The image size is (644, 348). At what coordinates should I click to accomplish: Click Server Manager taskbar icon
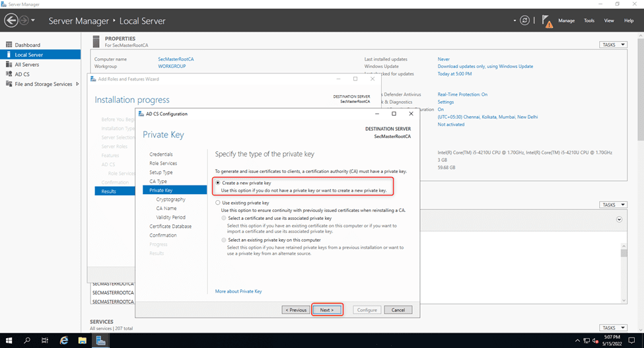click(101, 340)
